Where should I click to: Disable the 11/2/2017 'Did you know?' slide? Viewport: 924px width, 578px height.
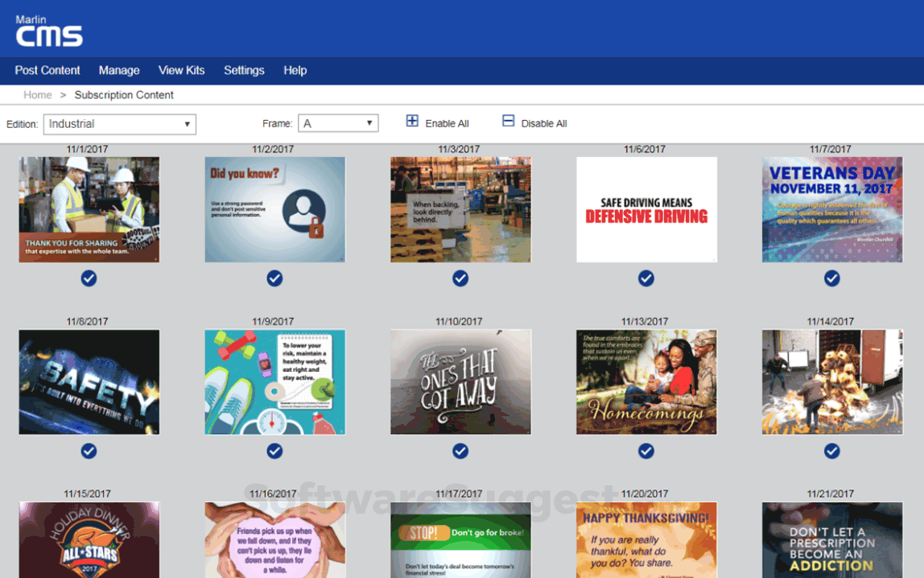click(x=274, y=279)
